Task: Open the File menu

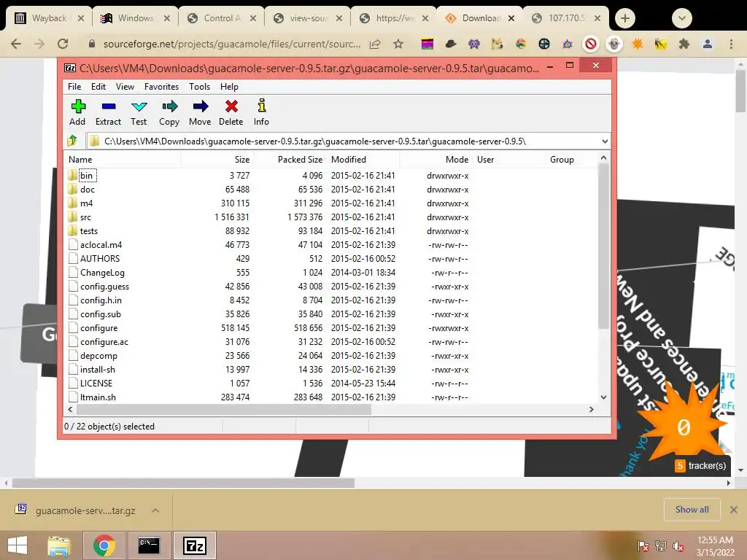Action: (74, 87)
